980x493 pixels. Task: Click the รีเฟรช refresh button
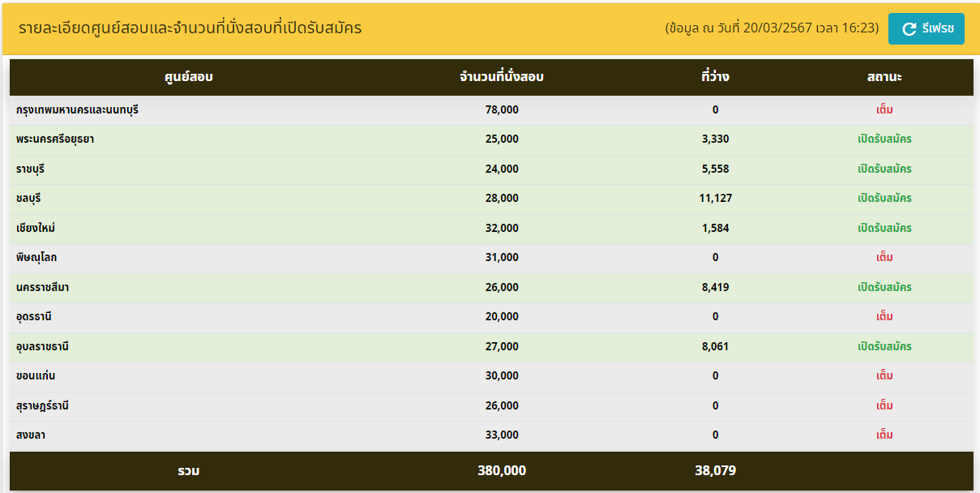click(926, 28)
